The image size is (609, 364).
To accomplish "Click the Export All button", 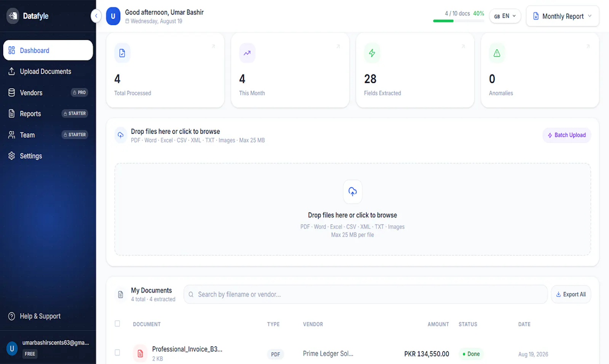I will (571, 294).
